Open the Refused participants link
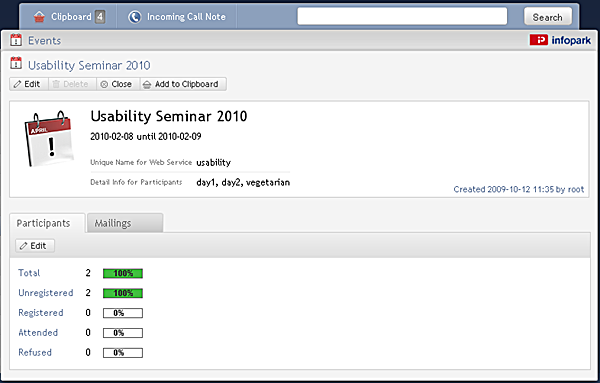This screenshot has width=600, height=383. tap(35, 352)
